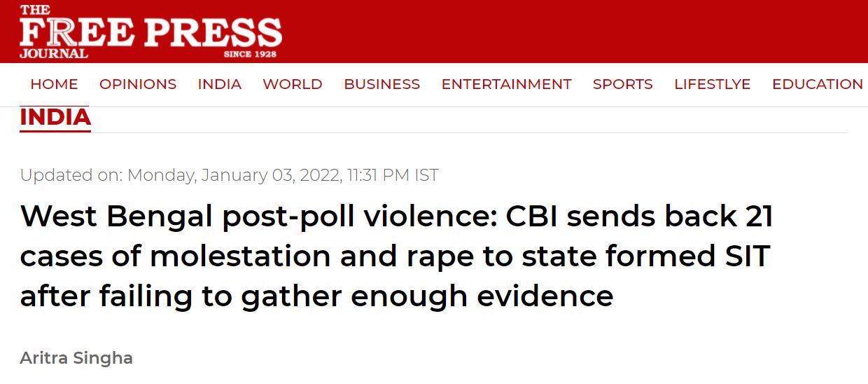This screenshot has height=384, width=868.
Task: Click the empty red header banner area
Action: pyautogui.click(x=560, y=32)
